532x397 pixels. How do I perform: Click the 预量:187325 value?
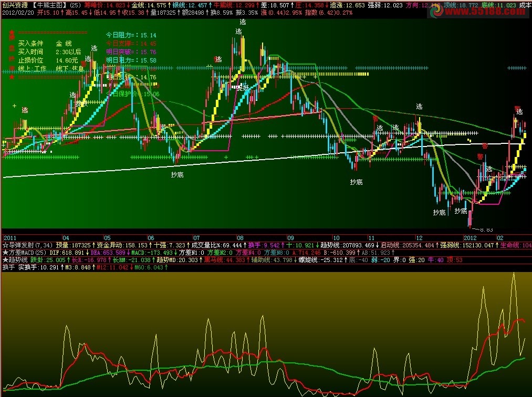point(74,245)
